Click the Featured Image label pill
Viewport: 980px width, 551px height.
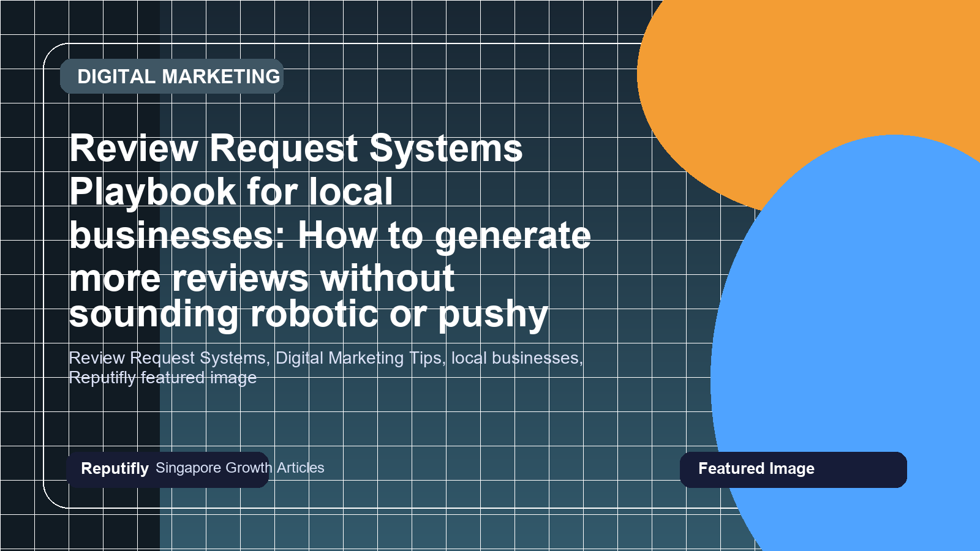(x=793, y=470)
